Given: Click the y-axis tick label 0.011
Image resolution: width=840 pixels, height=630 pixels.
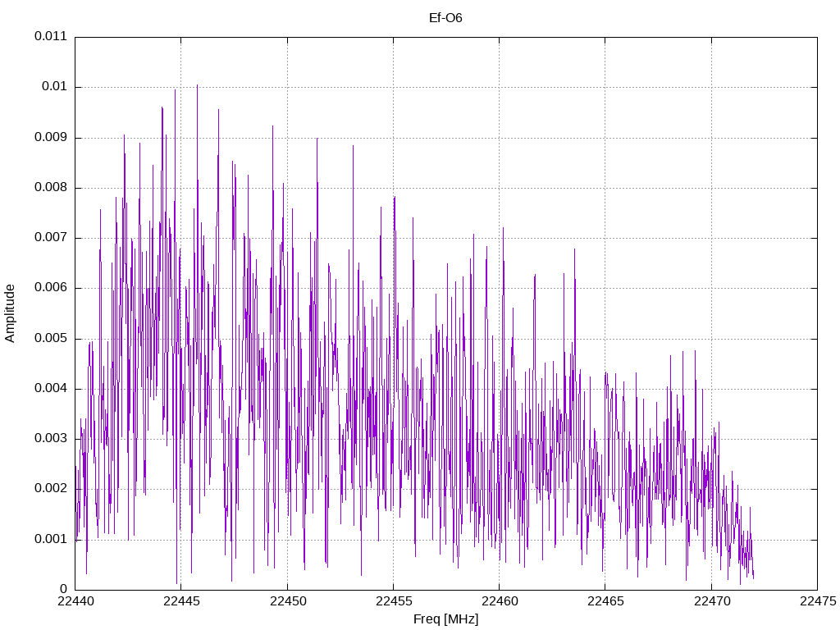Looking at the screenshot, I should (51, 36).
